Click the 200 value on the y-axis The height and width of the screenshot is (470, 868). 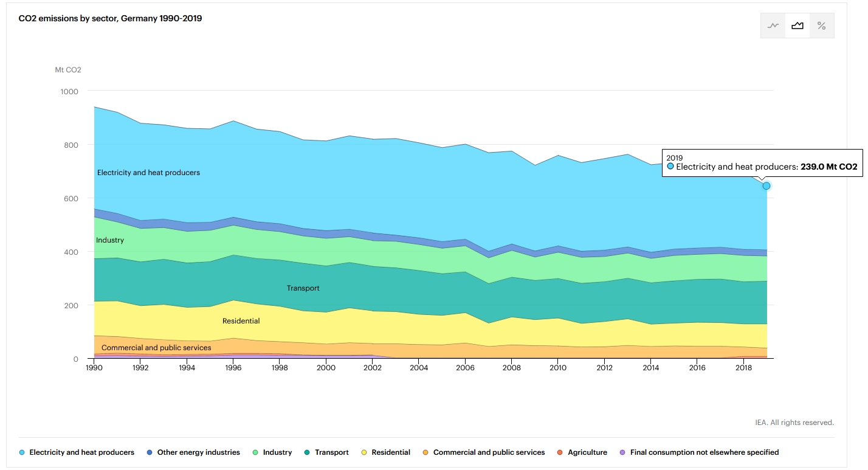(72, 305)
